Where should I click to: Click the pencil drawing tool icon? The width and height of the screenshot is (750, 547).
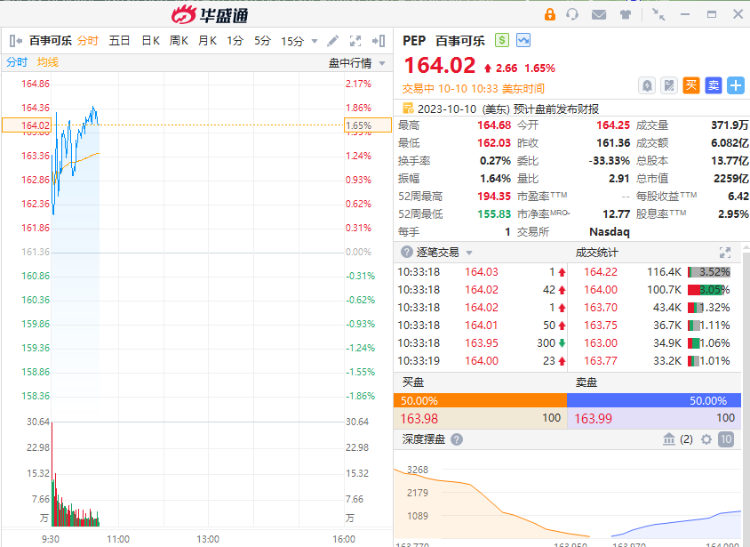click(x=333, y=41)
